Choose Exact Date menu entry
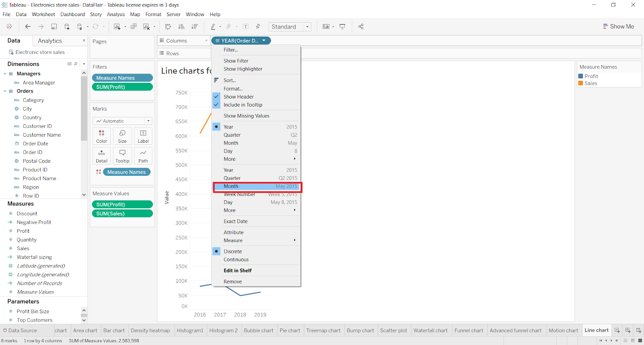644x345 pixels. (256, 221)
